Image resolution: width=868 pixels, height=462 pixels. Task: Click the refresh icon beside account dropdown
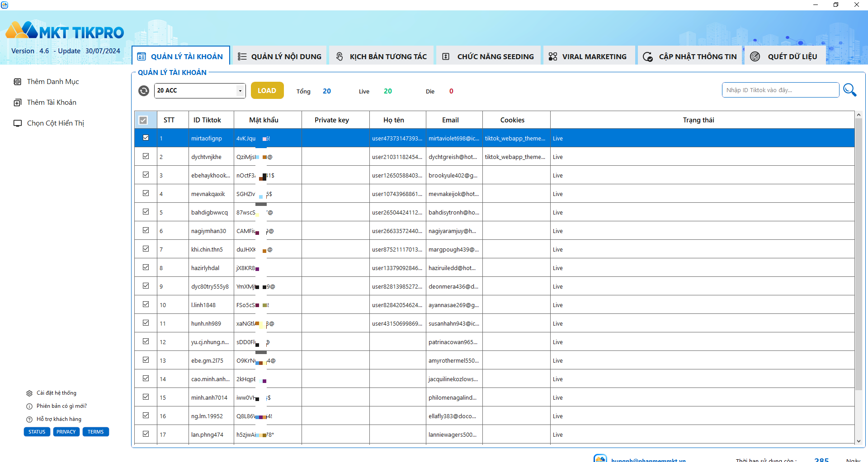tap(143, 91)
